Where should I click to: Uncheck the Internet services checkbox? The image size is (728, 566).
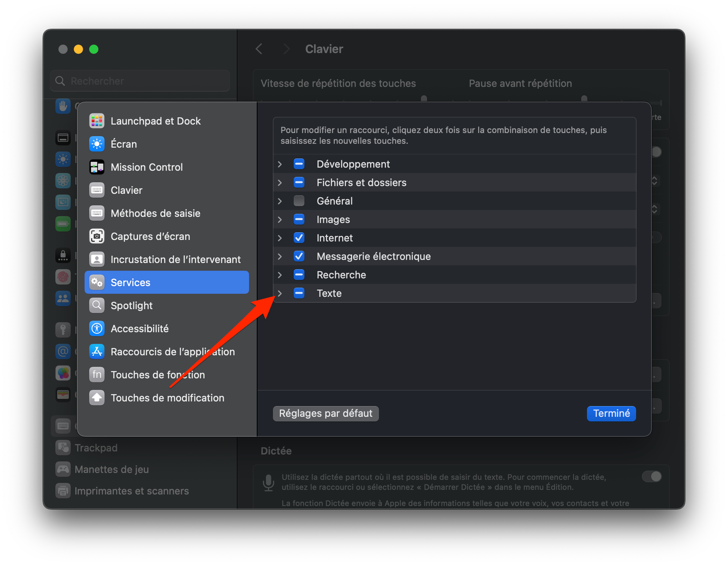[299, 238]
